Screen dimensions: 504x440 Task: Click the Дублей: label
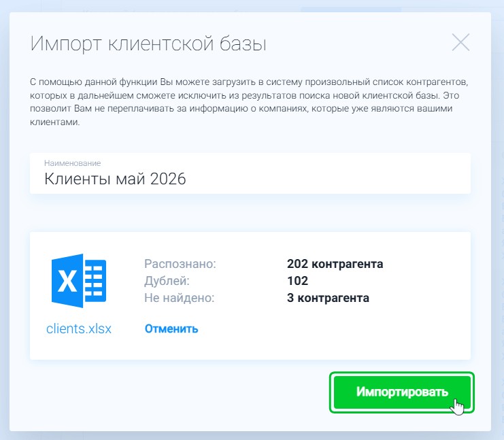pos(167,281)
